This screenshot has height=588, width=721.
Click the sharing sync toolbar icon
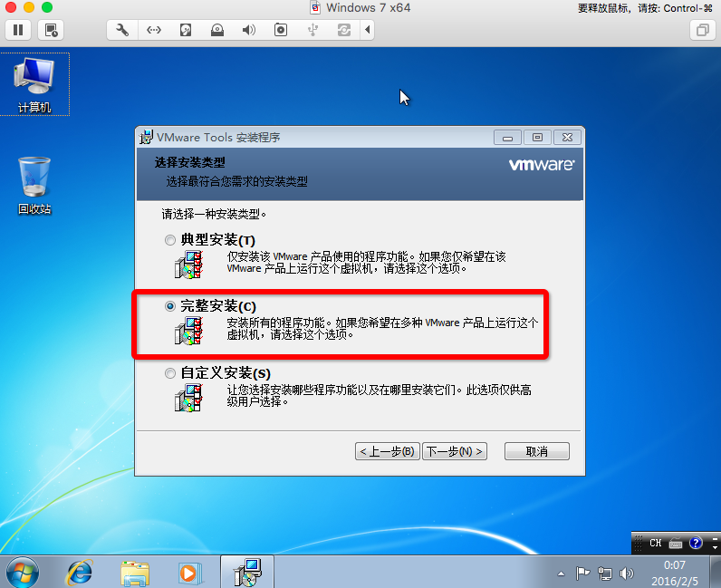(344, 30)
